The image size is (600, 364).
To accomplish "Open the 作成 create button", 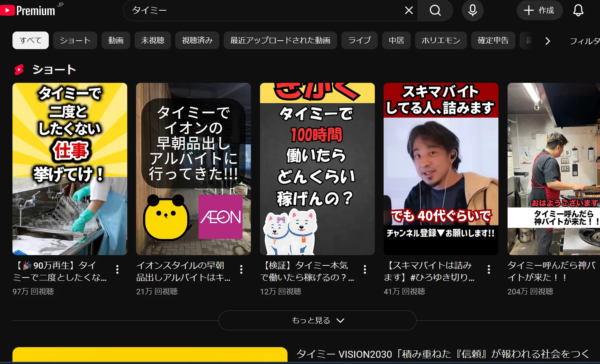I will (x=539, y=10).
